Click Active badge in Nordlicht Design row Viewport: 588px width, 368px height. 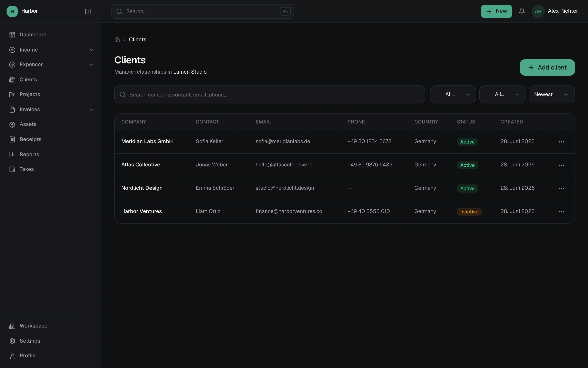(467, 188)
